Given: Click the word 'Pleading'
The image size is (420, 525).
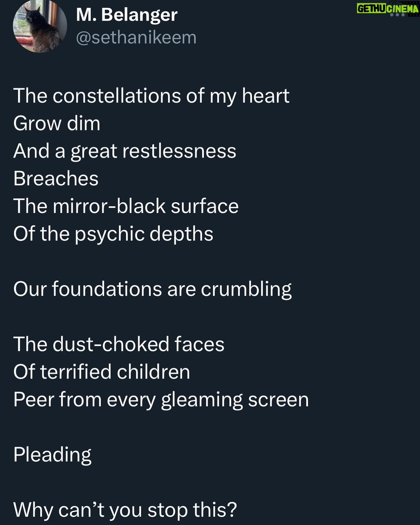Looking at the screenshot, I should [52, 455].
